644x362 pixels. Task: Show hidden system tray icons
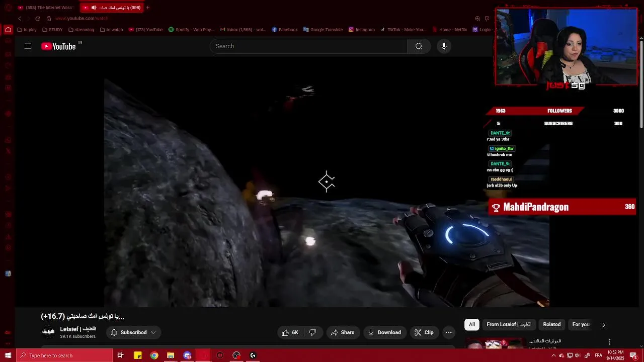[x=553, y=355]
